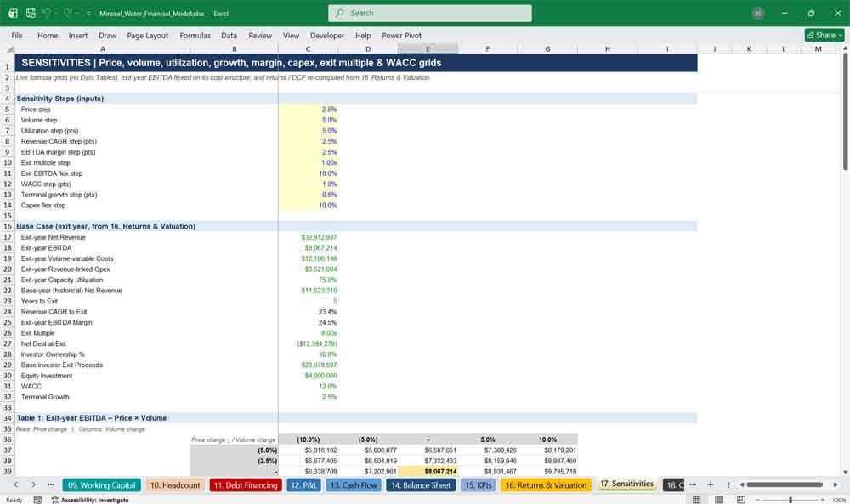Click the previous sheet arrow

15,484
